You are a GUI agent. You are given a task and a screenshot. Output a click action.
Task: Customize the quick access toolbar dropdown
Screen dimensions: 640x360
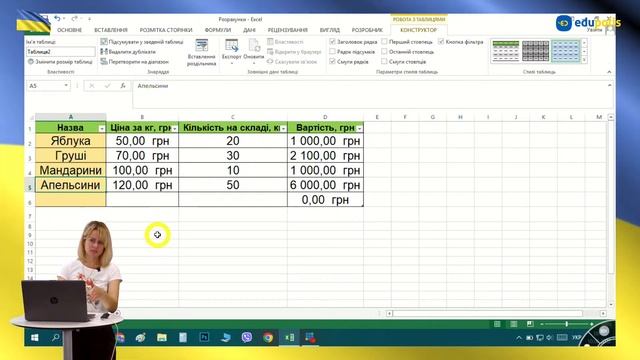click(89, 19)
